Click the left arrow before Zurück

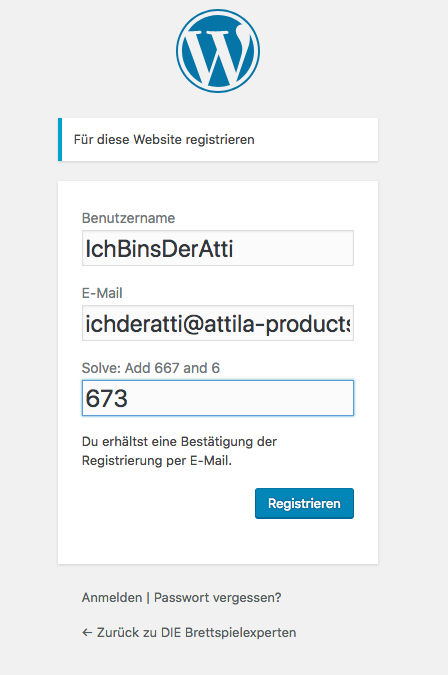pyautogui.click(x=87, y=632)
